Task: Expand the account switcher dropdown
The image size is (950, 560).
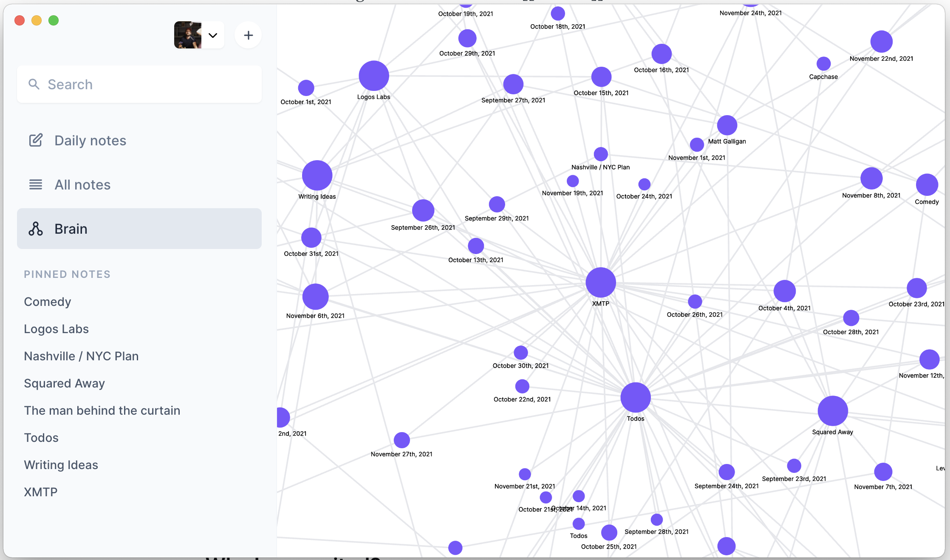Action: tap(213, 35)
